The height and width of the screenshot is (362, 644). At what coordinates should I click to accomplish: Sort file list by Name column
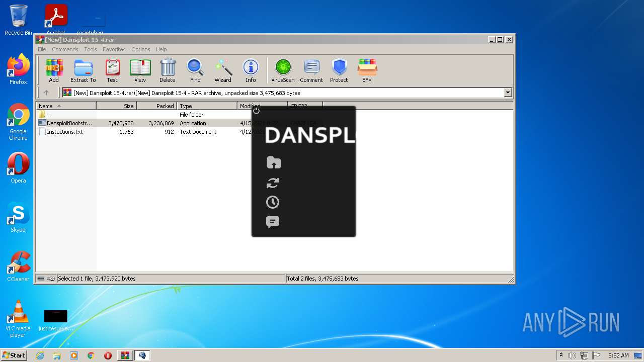click(x=66, y=106)
